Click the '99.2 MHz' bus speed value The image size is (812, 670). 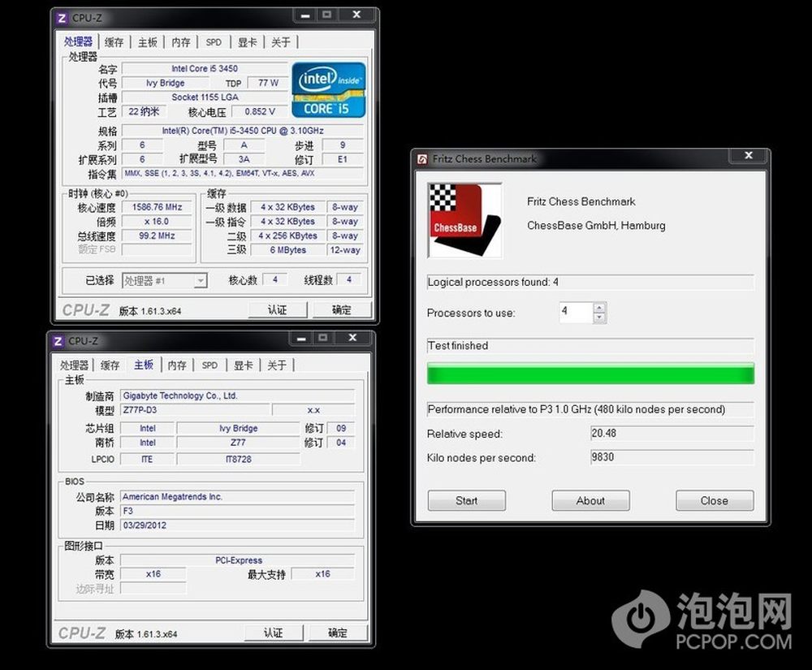[157, 236]
